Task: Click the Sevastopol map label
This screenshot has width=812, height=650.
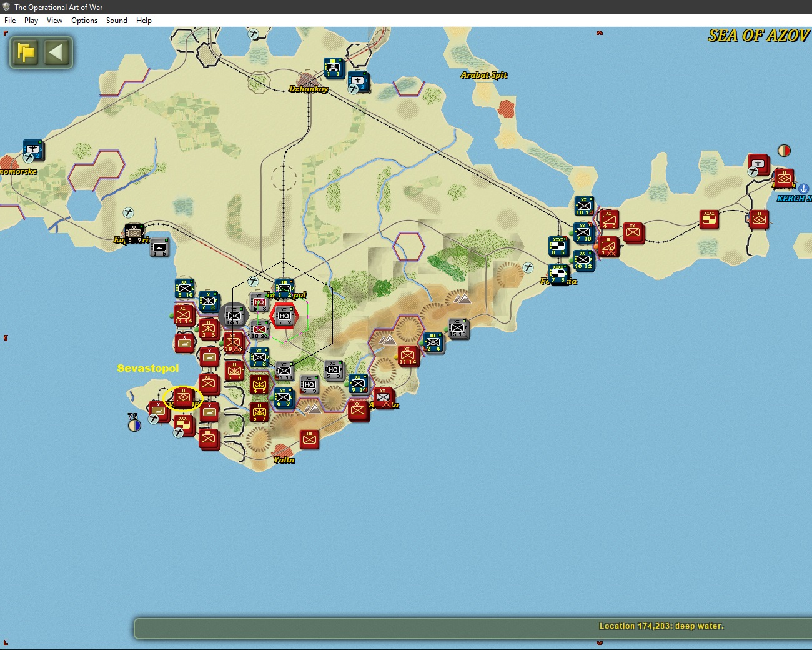Action: pyautogui.click(x=148, y=368)
